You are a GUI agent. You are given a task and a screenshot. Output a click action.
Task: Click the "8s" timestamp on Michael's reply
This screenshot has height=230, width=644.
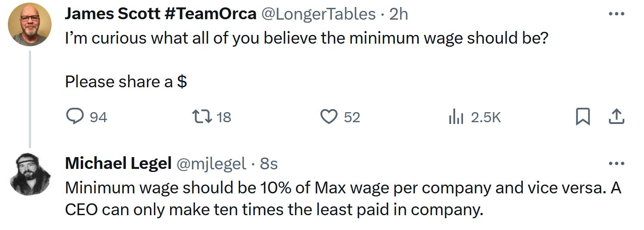(x=269, y=164)
